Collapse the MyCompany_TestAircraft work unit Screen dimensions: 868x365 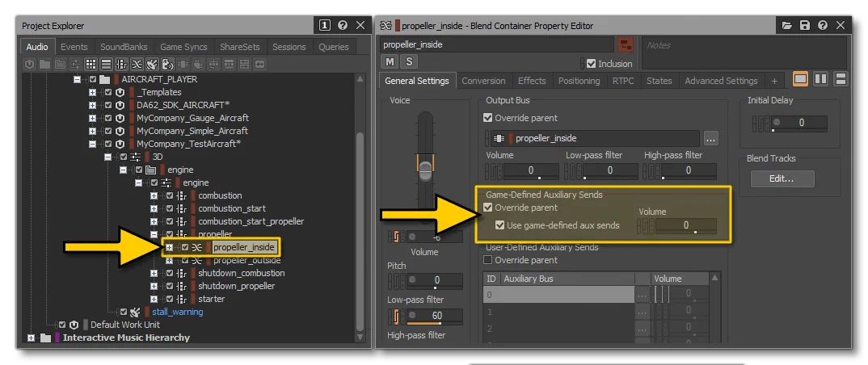pos(92,144)
